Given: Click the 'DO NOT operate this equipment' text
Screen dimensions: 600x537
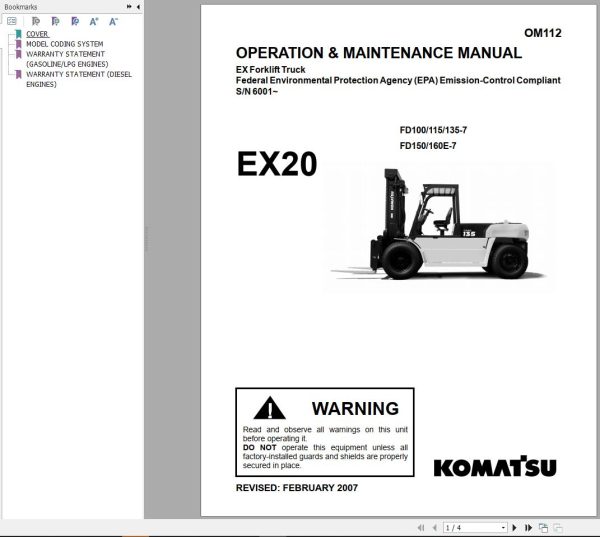Looking at the screenshot, I should pyautogui.click(x=325, y=456).
